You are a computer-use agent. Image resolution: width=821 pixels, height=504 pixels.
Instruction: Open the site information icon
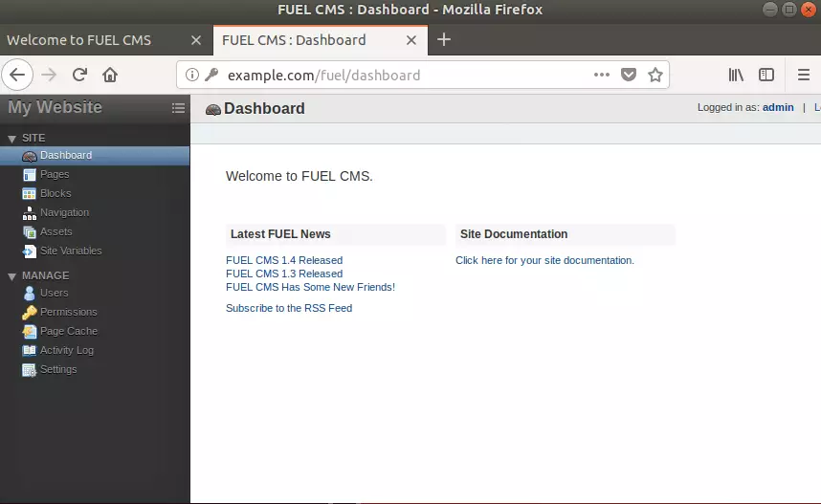[x=192, y=75]
